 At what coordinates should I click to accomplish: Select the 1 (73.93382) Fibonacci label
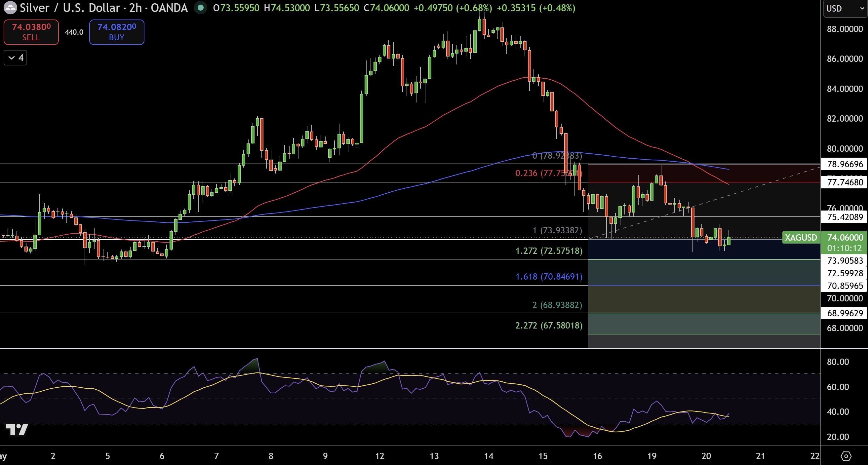pos(557,230)
